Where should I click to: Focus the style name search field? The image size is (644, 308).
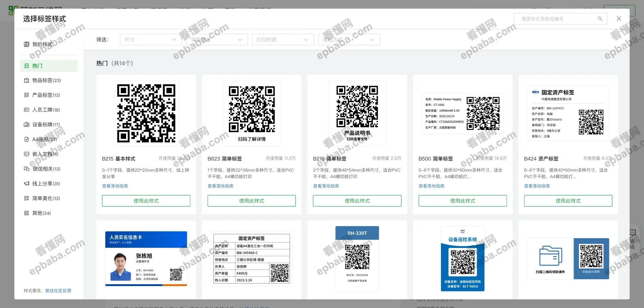pyautogui.click(x=555, y=19)
